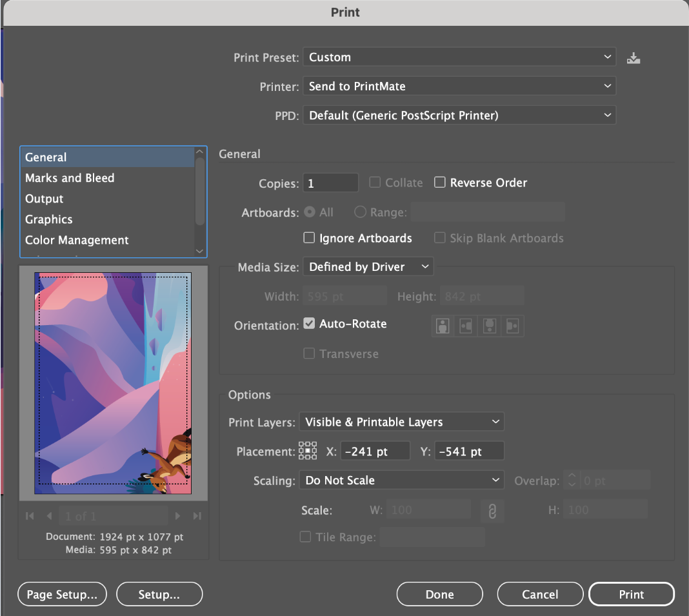Viewport: 689px width, 616px height.
Task: Select the reverse landscape orientation icon
Action: (512, 326)
